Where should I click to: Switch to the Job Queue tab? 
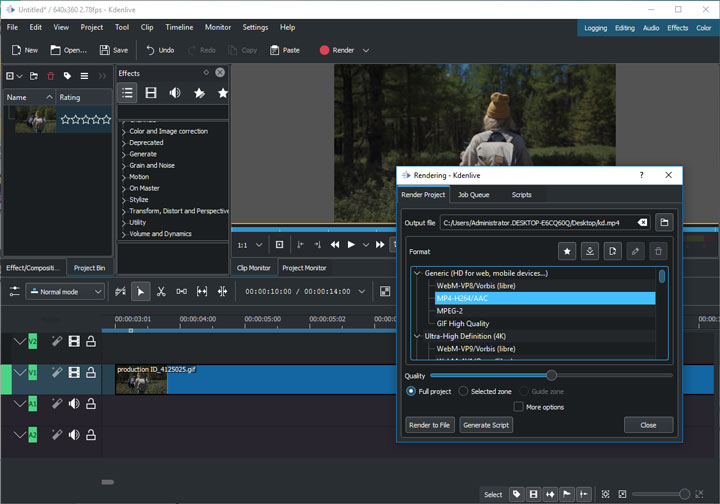tap(475, 195)
